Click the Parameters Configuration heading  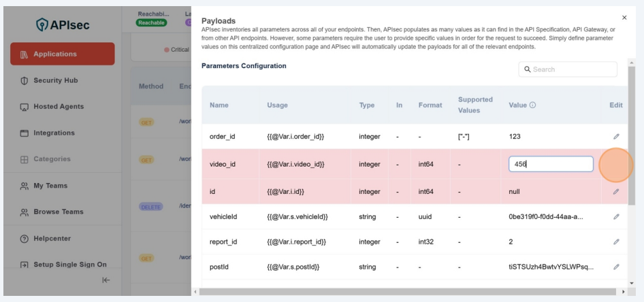244,66
